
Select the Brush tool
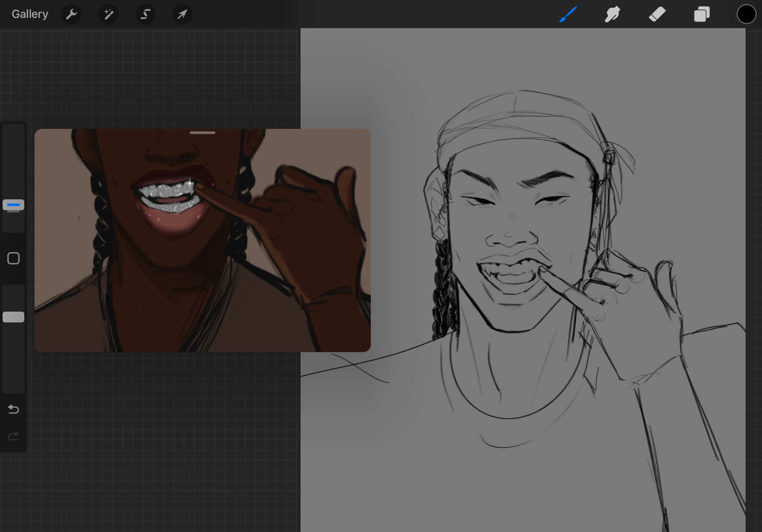(568, 14)
